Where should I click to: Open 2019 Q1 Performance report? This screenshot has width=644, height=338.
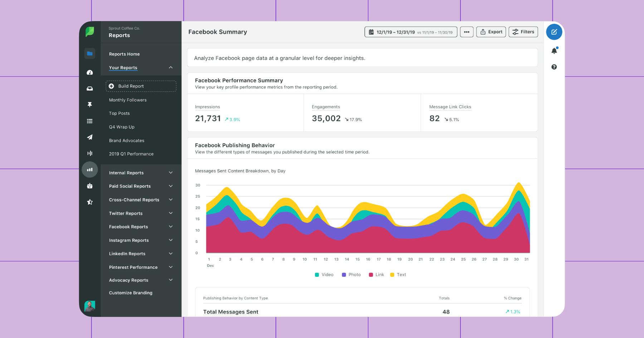(131, 154)
